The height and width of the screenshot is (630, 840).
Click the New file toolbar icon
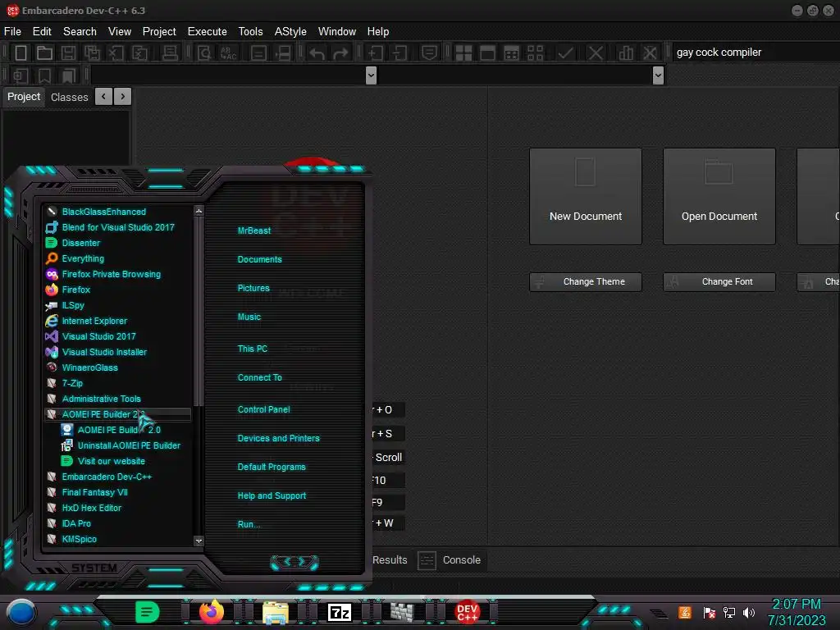tap(21, 52)
